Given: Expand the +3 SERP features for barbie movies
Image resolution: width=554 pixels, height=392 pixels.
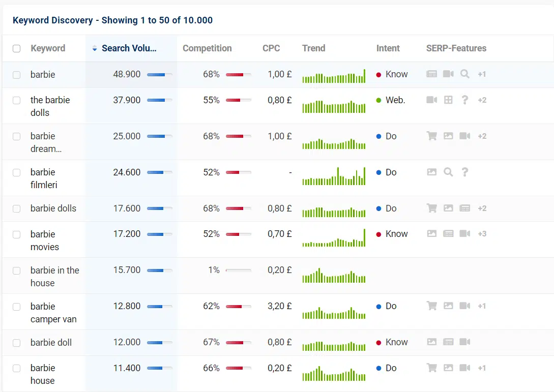Looking at the screenshot, I should click(482, 234).
